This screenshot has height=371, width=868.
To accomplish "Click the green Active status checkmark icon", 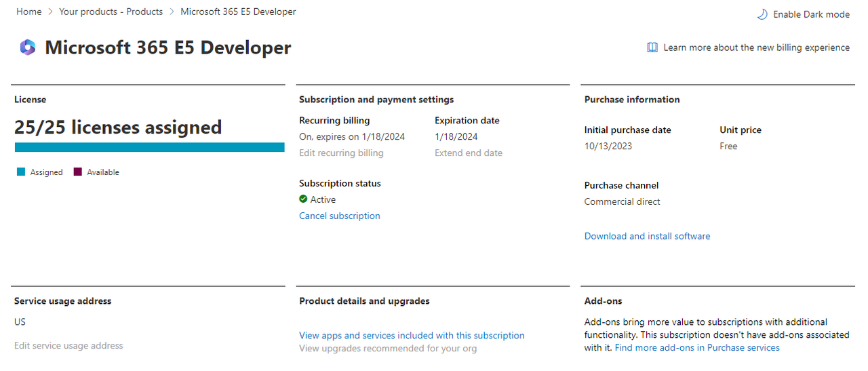I will point(303,199).
